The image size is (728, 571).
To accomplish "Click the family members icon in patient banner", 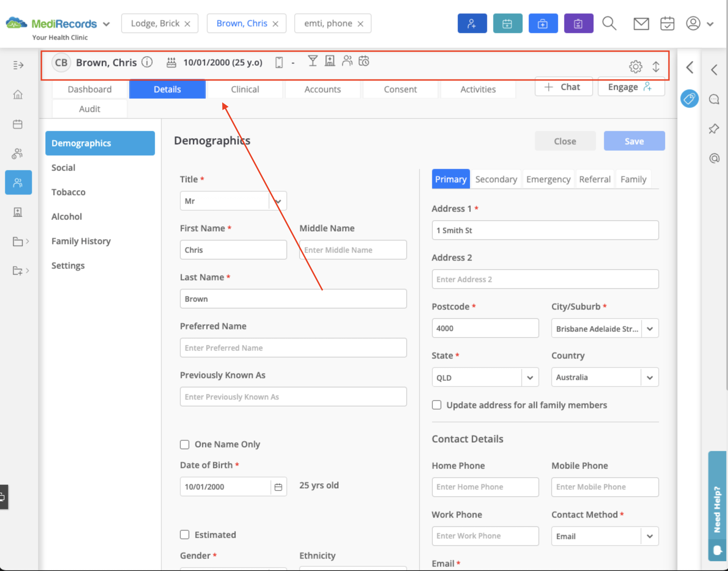I will tap(347, 61).
